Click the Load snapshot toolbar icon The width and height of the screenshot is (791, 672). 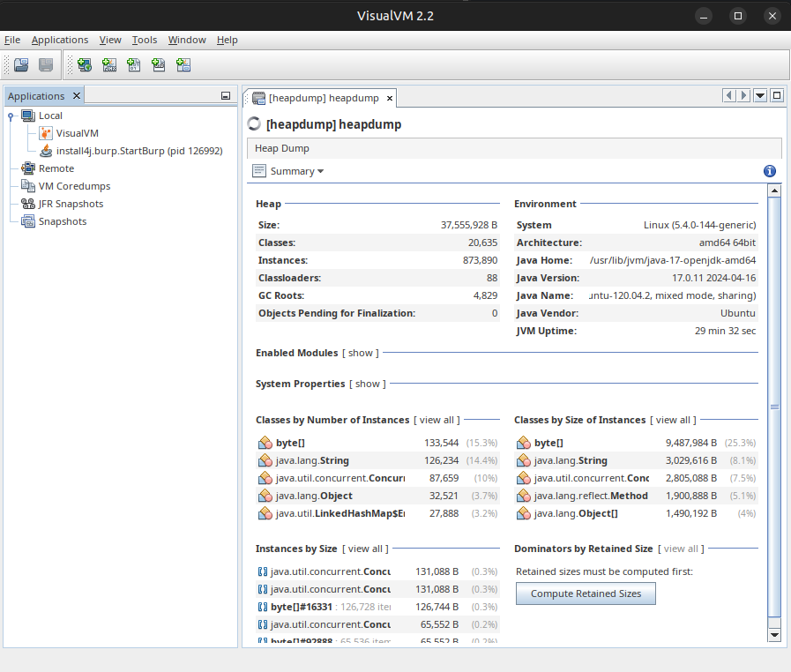pyautogui.click(x=21, y=64)
